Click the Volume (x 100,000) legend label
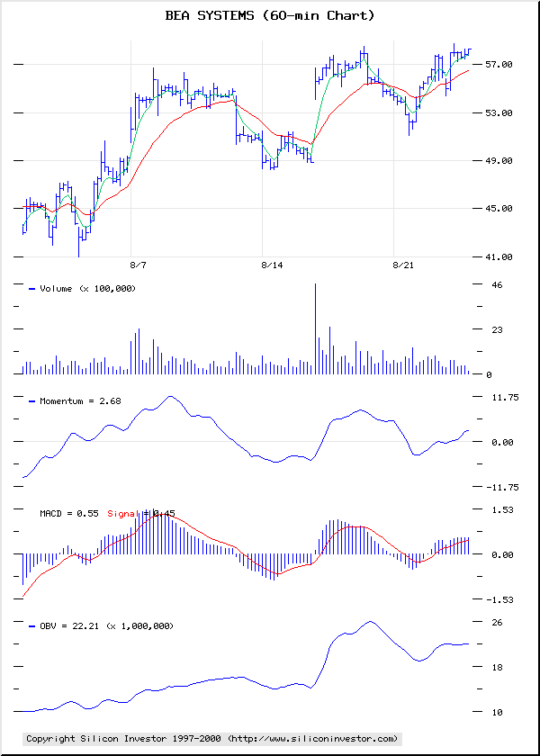The image size is (540, 756). (88, 289)
